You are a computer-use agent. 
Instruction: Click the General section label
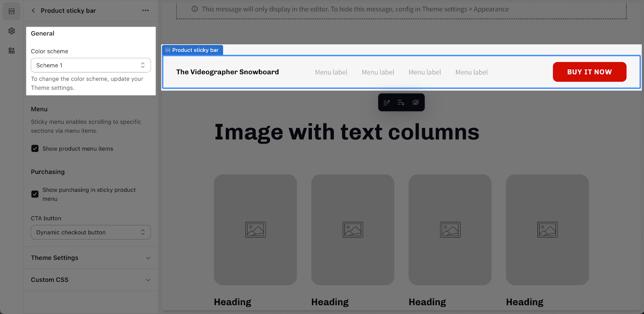click(43, 33)
